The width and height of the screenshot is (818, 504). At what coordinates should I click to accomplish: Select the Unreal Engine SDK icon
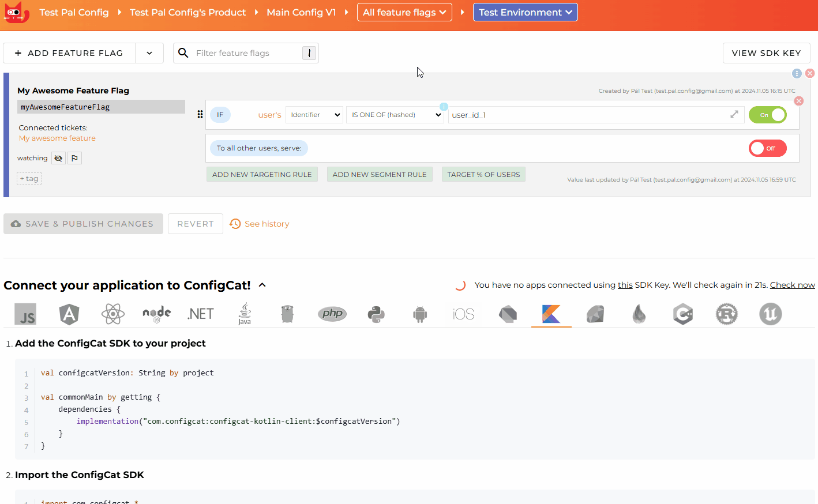[770, 314]
